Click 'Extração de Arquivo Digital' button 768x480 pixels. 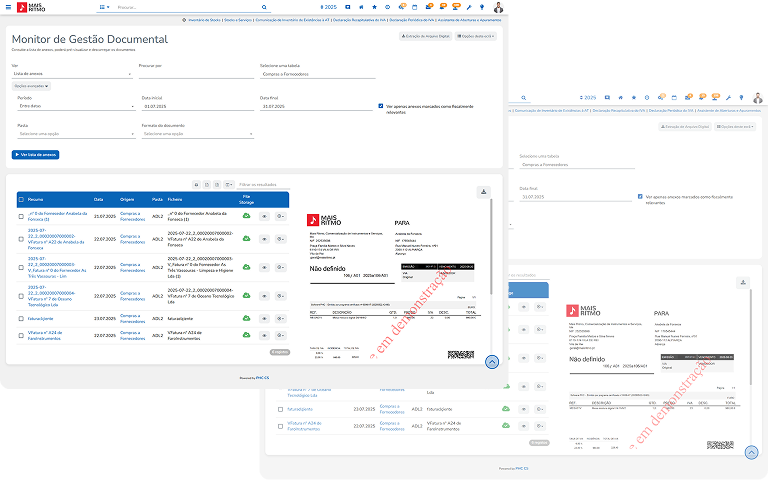point(425,36)
